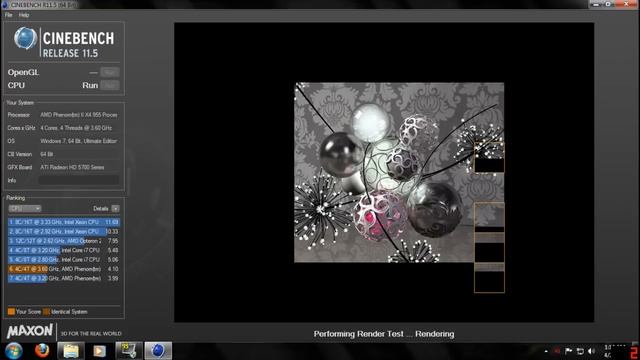Click the Processor value text
The image size is (640, 360).
pyautogui.click(x=79, y=115)
